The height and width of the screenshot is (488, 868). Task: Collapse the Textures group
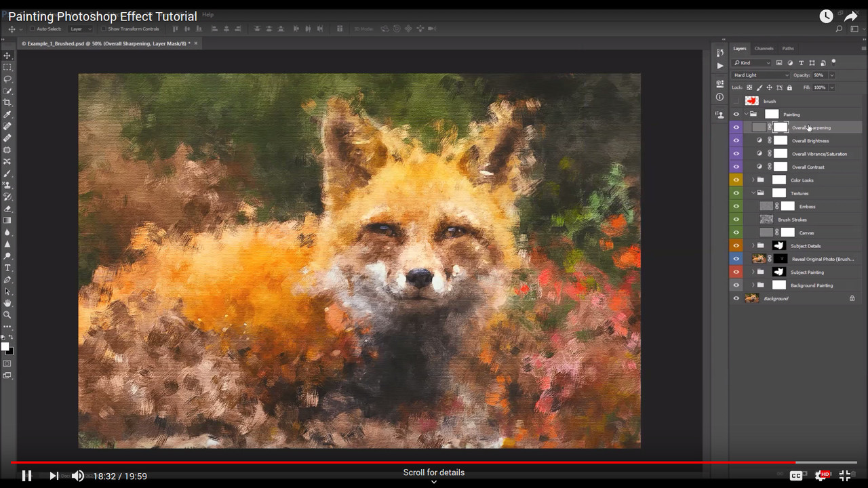click(753, 192)
